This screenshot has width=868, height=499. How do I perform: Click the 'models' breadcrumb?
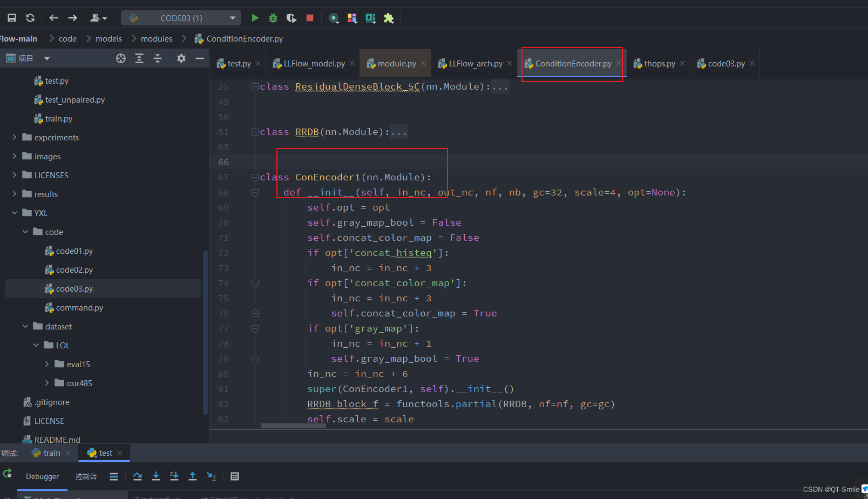[109, 39]
